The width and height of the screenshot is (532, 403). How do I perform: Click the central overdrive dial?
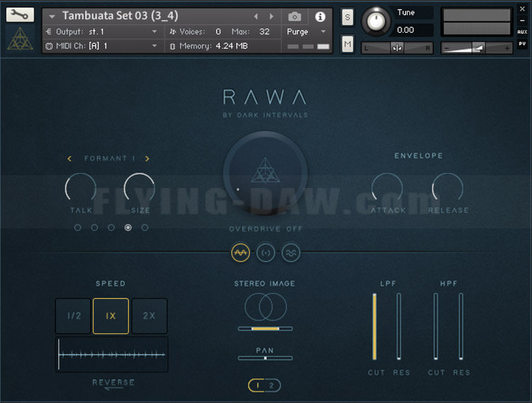(x=265, y=173)
